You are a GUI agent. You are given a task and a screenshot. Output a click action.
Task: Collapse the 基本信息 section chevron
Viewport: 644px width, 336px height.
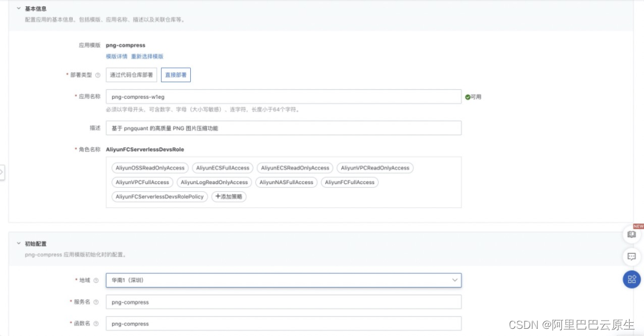(x=18, y=8)
